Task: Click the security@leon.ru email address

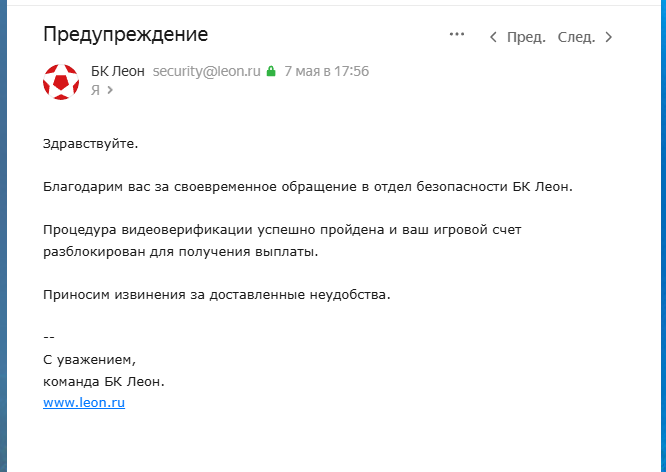Action: pyautogui.click(x=207, y=71)
